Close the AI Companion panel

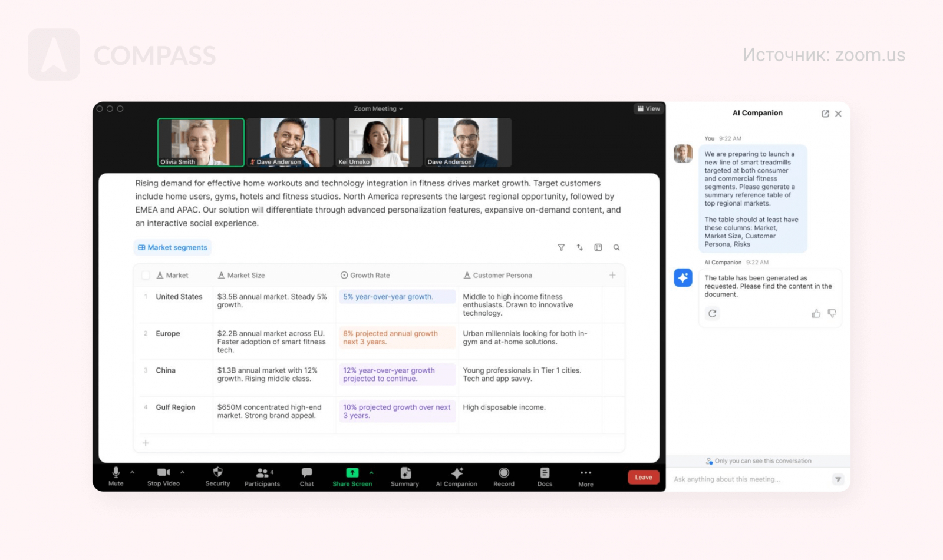pos(838,114)
